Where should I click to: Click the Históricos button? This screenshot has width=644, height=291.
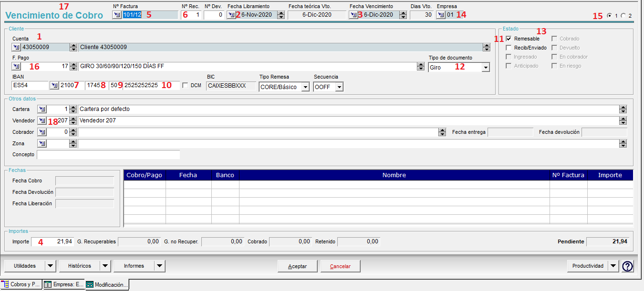80,266
